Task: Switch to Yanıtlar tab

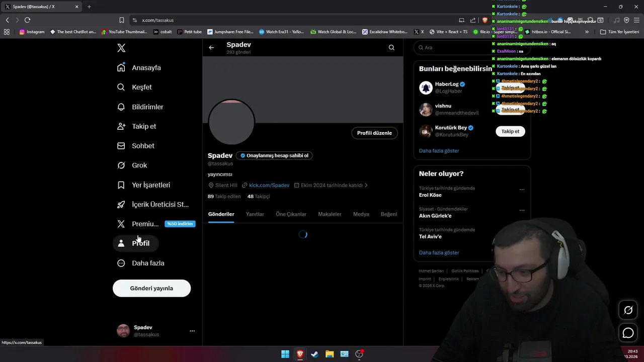Action: coord(255,214)
